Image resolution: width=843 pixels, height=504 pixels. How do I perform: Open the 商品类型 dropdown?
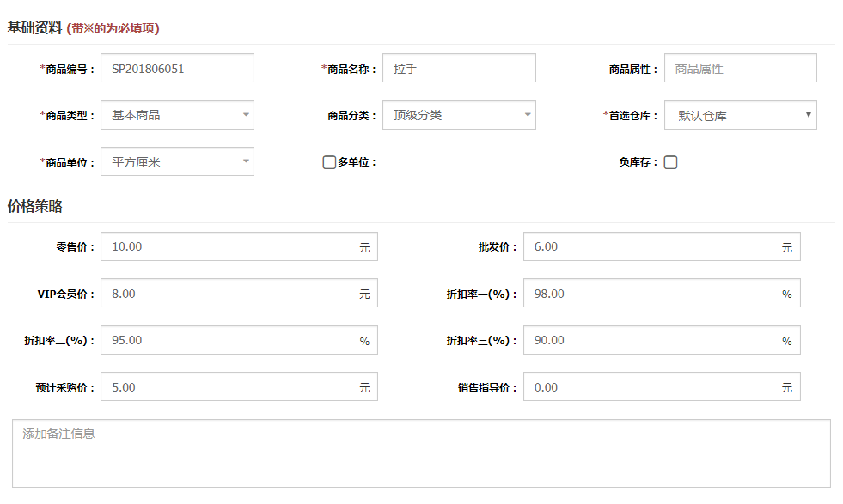click(x=177, y=115)
